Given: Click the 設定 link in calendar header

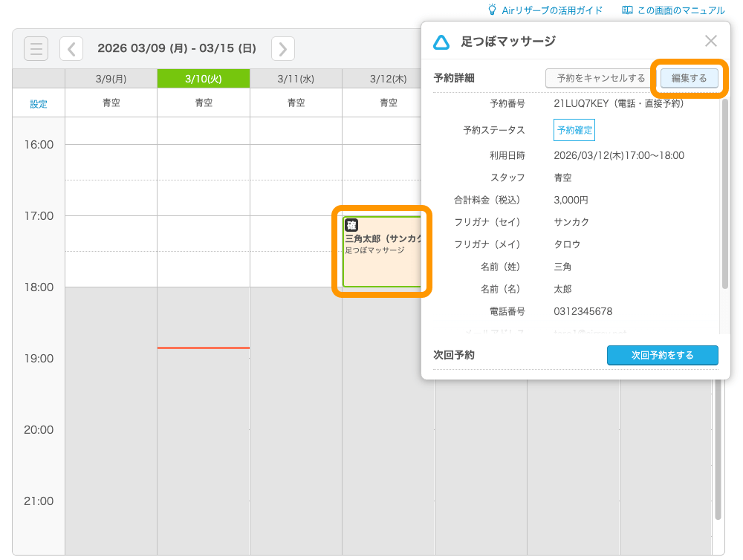Looking at the screenshot, I should [x=39, y=104].
